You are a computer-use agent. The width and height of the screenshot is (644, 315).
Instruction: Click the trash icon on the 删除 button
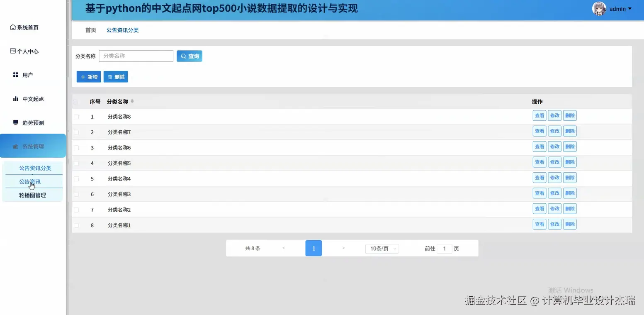tap(109, 76)
